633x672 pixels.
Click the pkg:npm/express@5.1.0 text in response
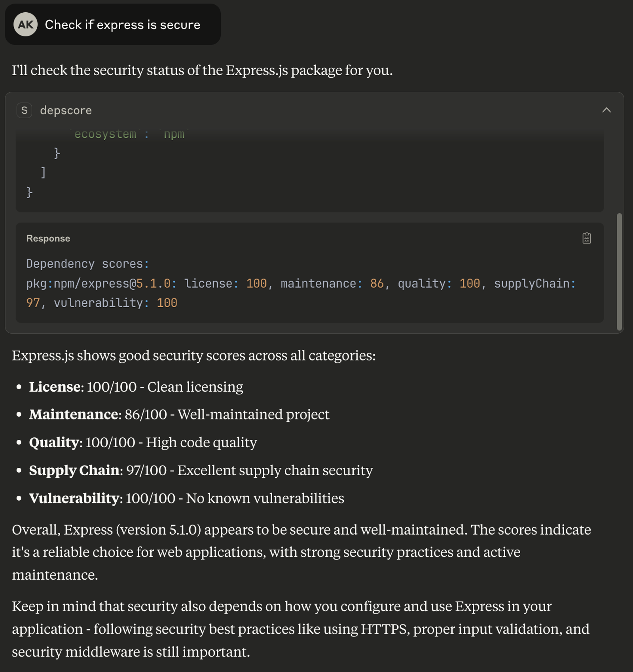98,283
